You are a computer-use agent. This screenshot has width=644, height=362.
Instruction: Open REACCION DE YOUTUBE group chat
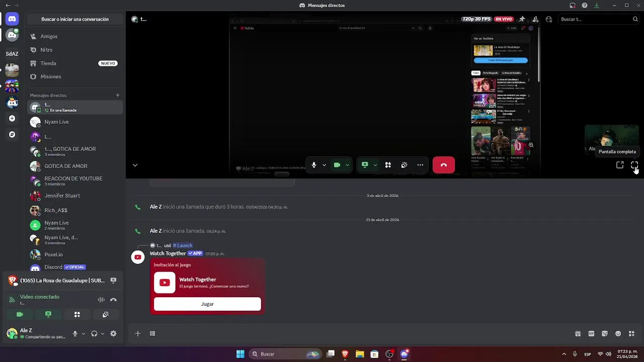click(75, 181)
